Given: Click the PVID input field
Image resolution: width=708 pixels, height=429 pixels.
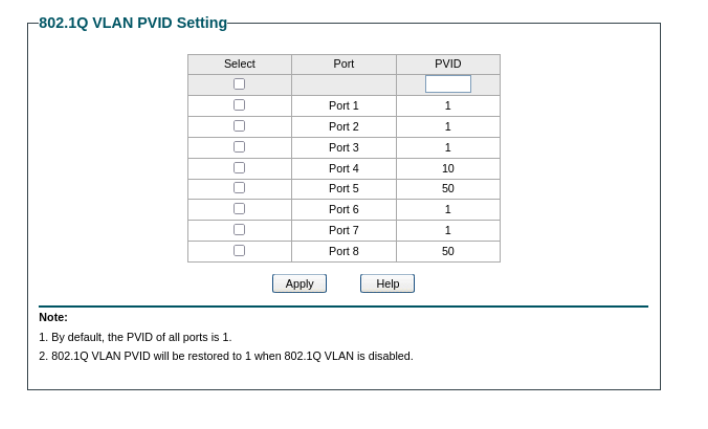Looking at the screenshot, I should click(x=447, y=84).
